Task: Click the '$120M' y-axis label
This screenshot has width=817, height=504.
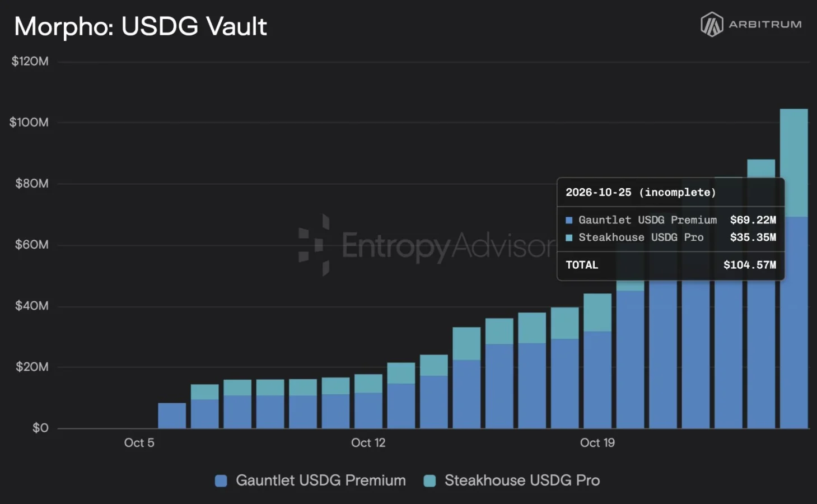Action: point(30,61)
